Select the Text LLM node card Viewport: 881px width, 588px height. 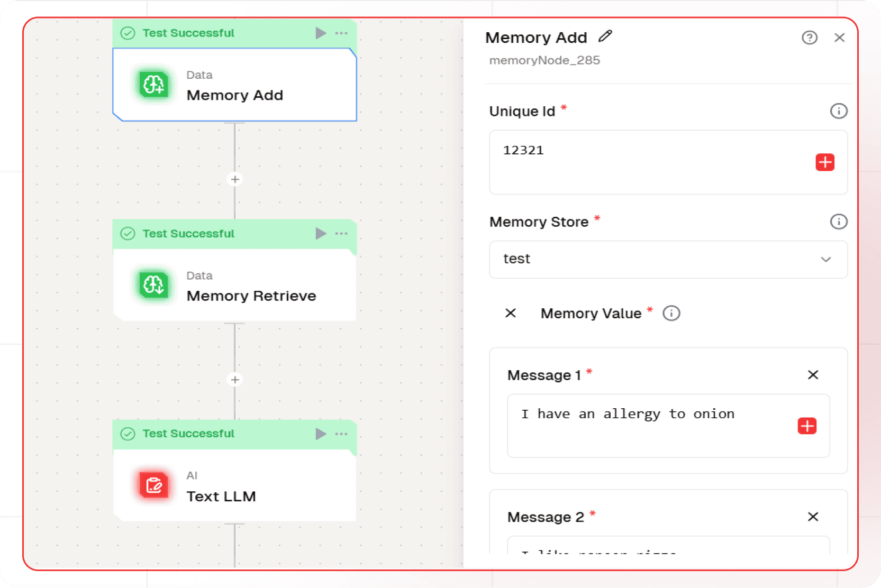coord(234,485)
